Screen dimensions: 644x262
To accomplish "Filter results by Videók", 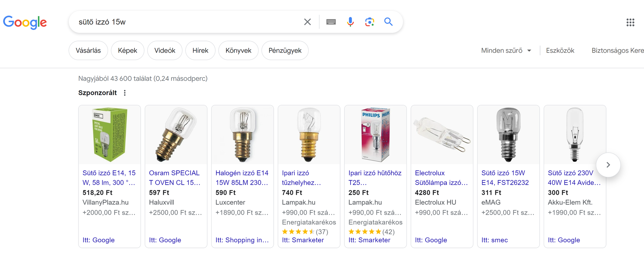I will [x=165, y=51].
